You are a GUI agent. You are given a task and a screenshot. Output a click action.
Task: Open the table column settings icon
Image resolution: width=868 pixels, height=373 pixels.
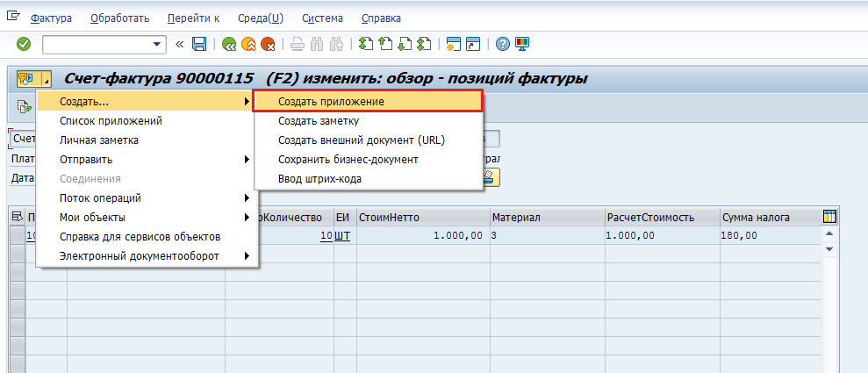click(x=829, y=217)
